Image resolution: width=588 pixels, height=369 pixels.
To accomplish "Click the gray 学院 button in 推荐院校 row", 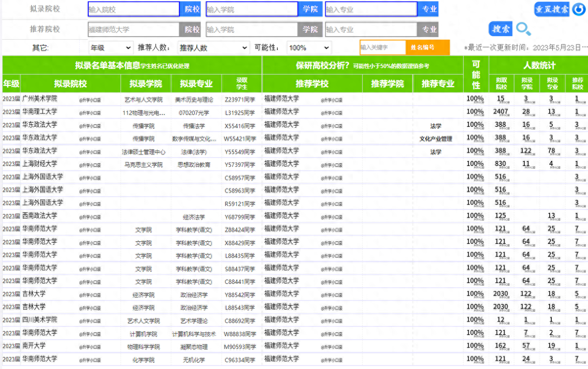I will pyautogui.click(x=310, y=29).
